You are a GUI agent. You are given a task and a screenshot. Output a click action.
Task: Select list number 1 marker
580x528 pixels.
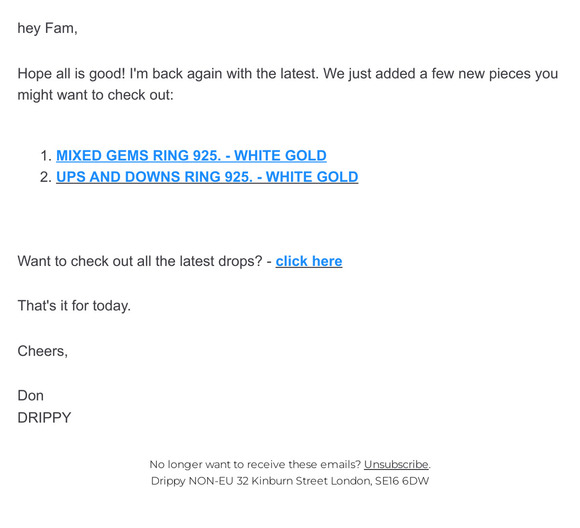(x=45, y=156)
